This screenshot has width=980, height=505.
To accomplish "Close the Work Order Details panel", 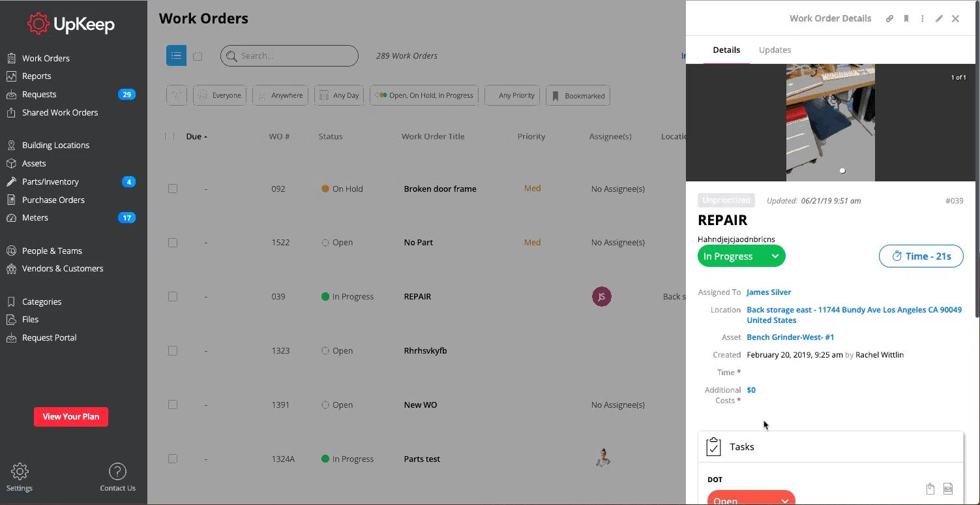I will tap(956, 19).
